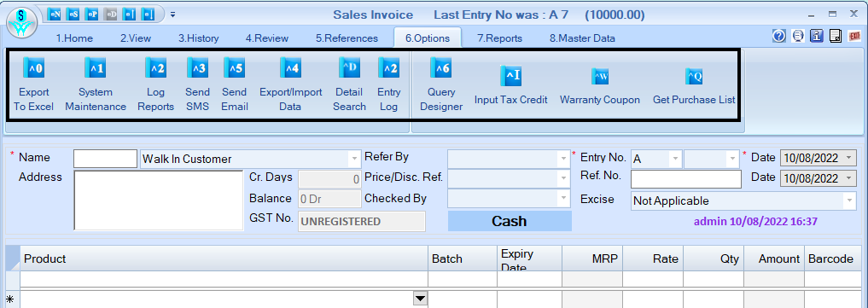This screenshot has height=308, width=868.
Task: Open System Maintenance from the ribbon
Action: click(x=96, y=68)
